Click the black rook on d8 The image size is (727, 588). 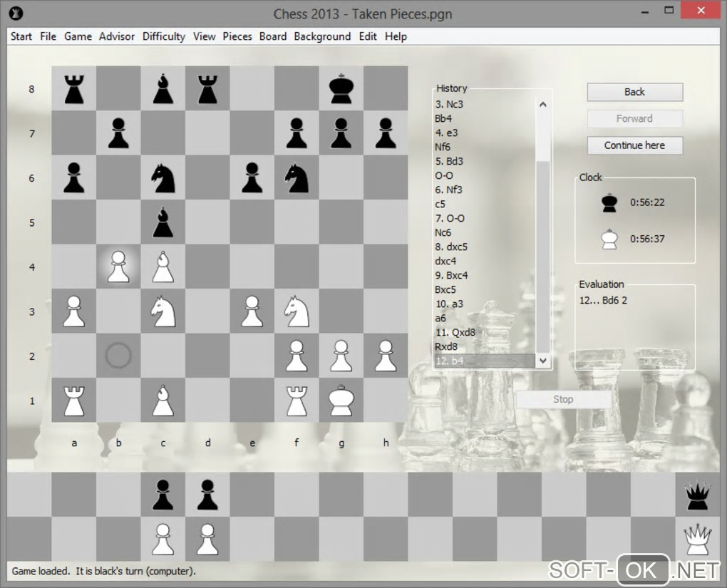[x=207, y=89]
